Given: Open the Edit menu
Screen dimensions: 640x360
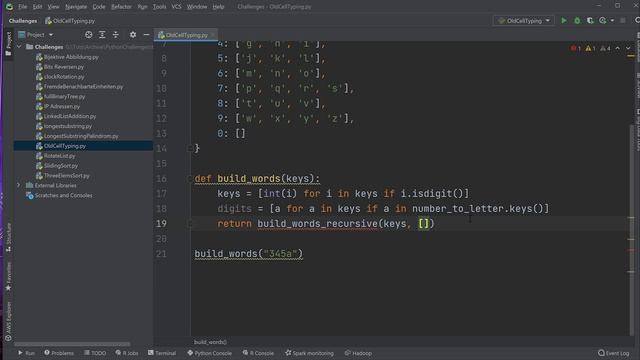Looking at the screenshot, I should (x=37, y=7).
